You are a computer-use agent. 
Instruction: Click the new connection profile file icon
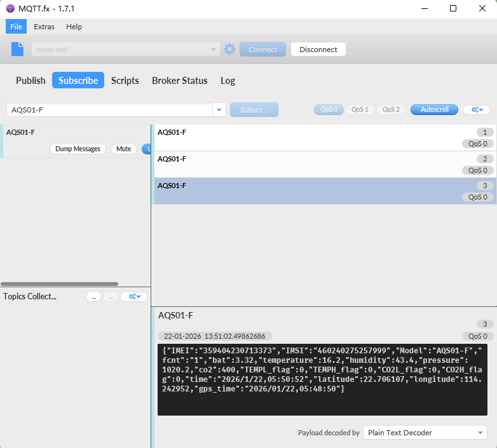click(17, 49)
